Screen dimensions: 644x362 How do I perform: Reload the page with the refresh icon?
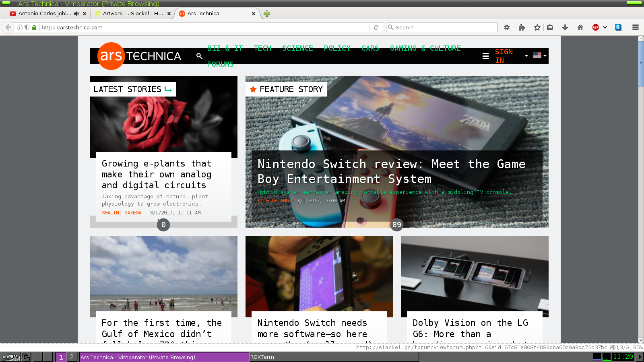(376, 27)
